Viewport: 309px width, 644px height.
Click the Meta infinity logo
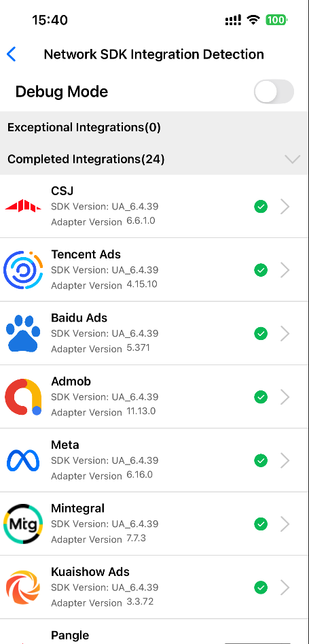click(23, 460)
